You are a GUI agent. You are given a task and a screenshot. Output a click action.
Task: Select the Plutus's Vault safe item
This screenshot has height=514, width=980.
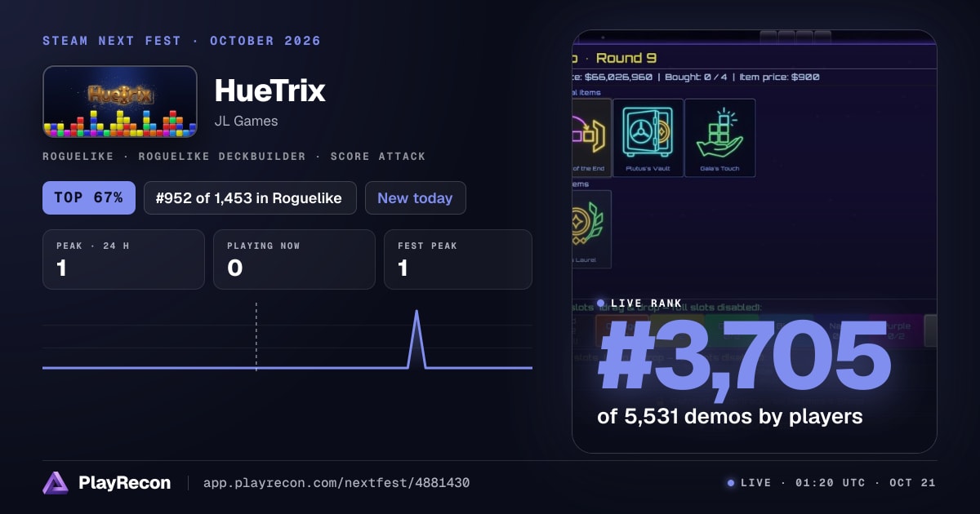pyautogui.click(x=648, y=138)
